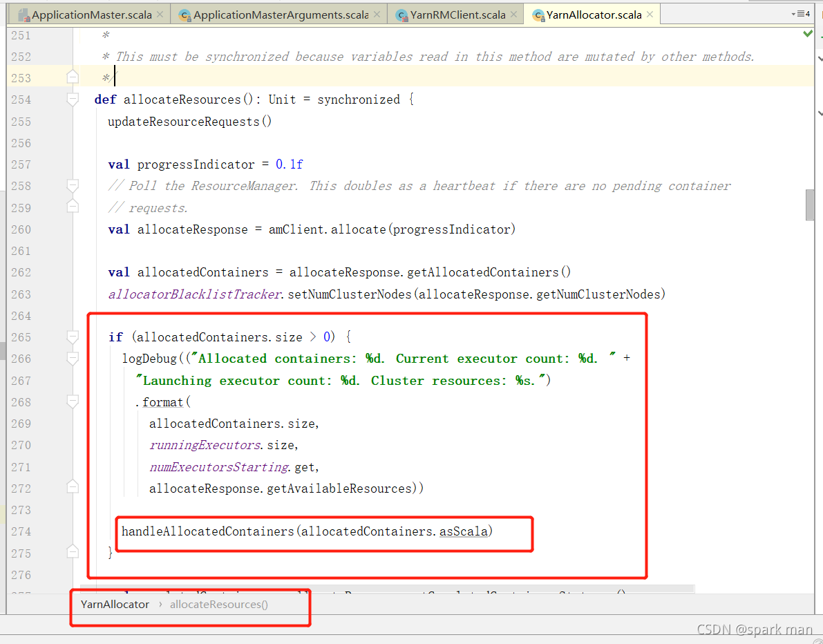Click asScala on line 274

(x=464, y=531)
